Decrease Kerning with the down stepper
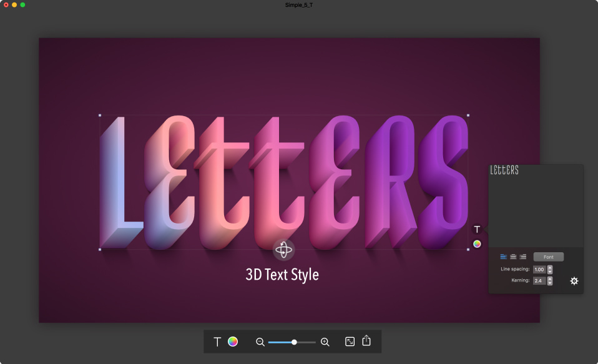Screen dimensions: 598x364 (550, 283)
